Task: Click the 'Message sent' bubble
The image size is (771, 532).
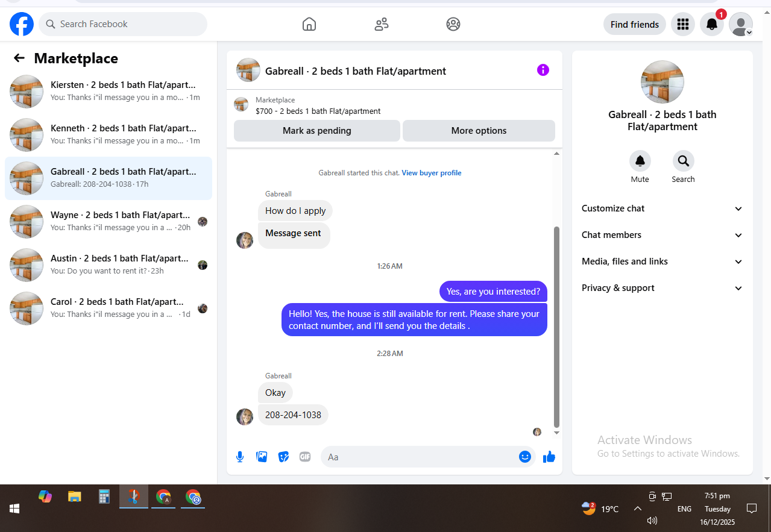Action: [x=294, y=235]
